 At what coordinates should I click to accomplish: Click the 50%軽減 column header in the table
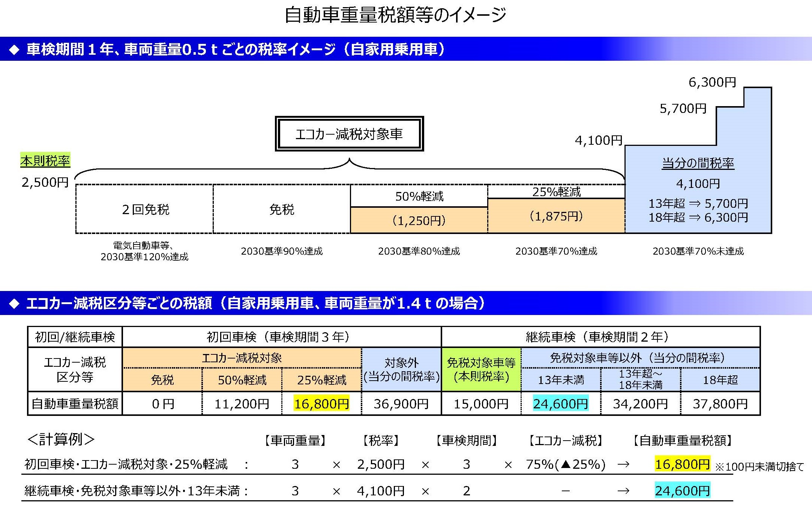click(242, 380)
